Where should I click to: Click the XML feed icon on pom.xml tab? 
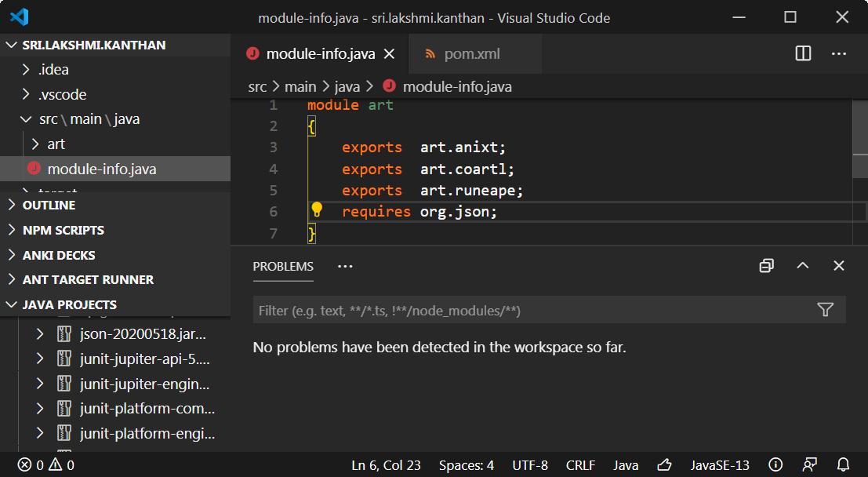click(x=430, y=53)
